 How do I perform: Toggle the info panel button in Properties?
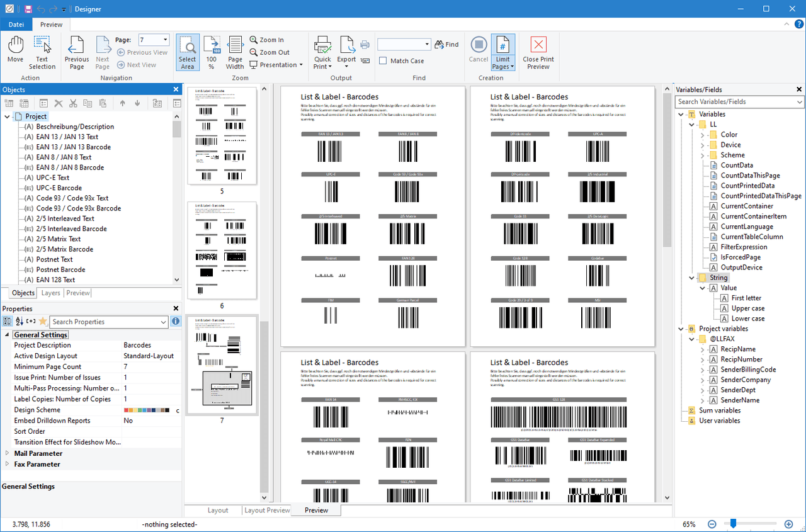point(176,322)
